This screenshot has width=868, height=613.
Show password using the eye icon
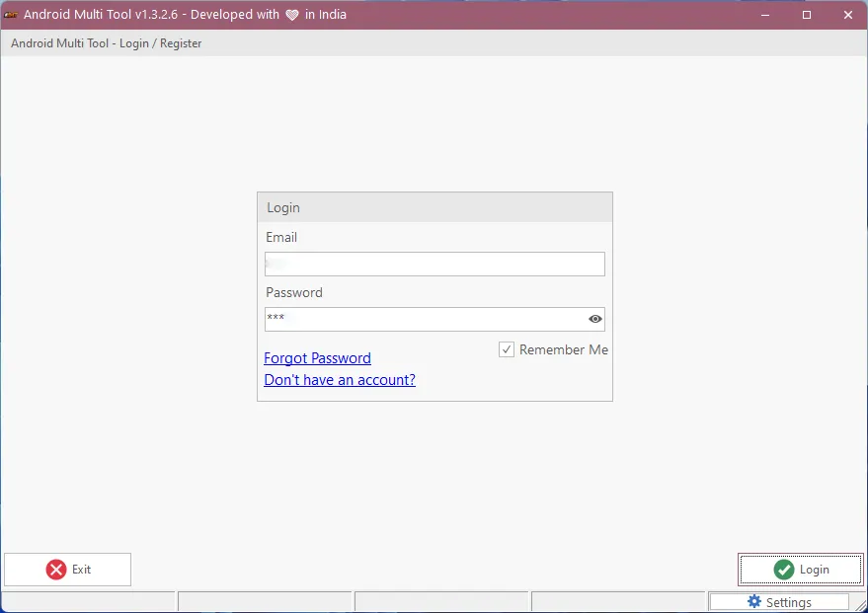pyautogui.click(x=595, y=319)
